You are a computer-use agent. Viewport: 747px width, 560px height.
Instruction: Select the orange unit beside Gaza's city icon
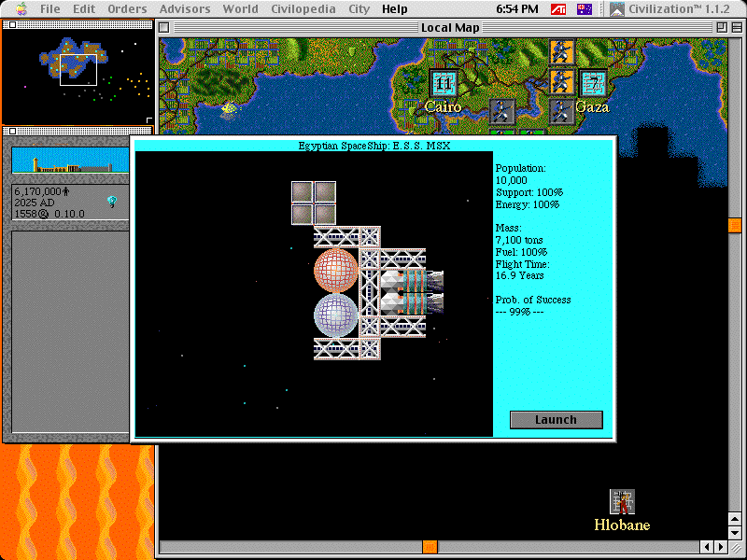[562, 82]
